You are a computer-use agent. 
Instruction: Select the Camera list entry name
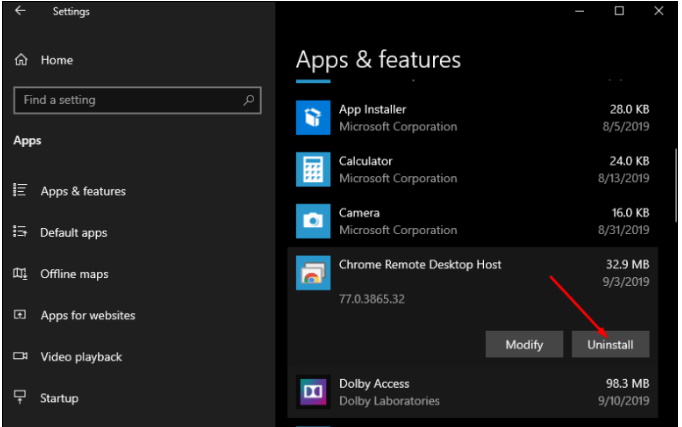click(x=359, y=213)
